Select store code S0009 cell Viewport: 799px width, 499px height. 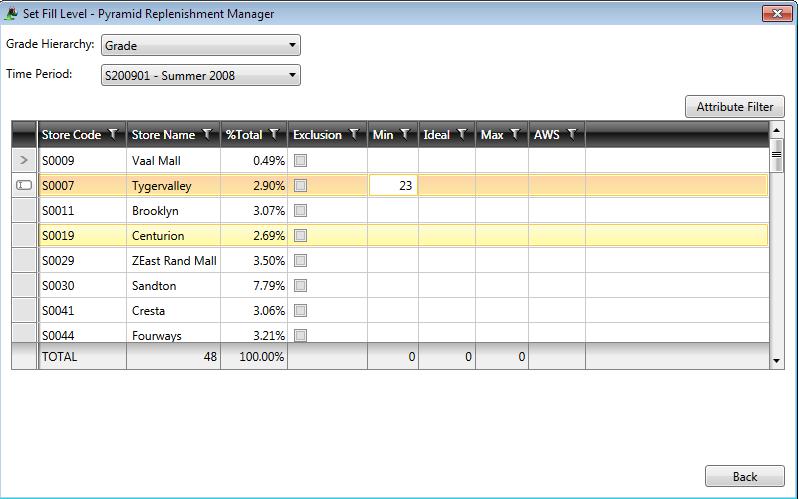[82, 161]
